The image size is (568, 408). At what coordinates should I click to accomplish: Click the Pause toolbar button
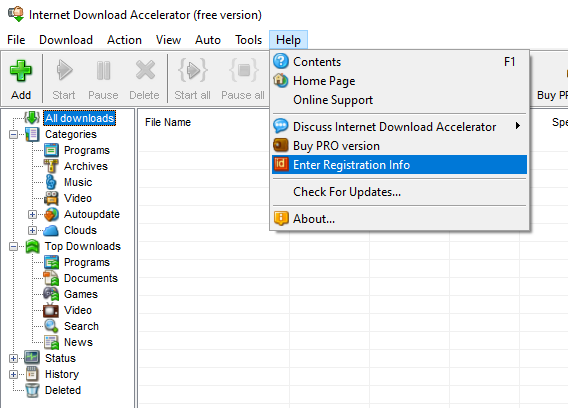(x=103, y=79)
